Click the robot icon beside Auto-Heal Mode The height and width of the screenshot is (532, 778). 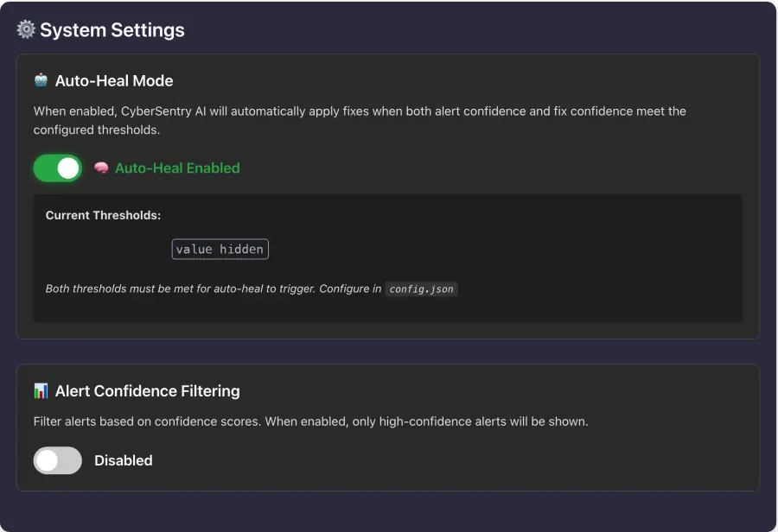(41, 79)
